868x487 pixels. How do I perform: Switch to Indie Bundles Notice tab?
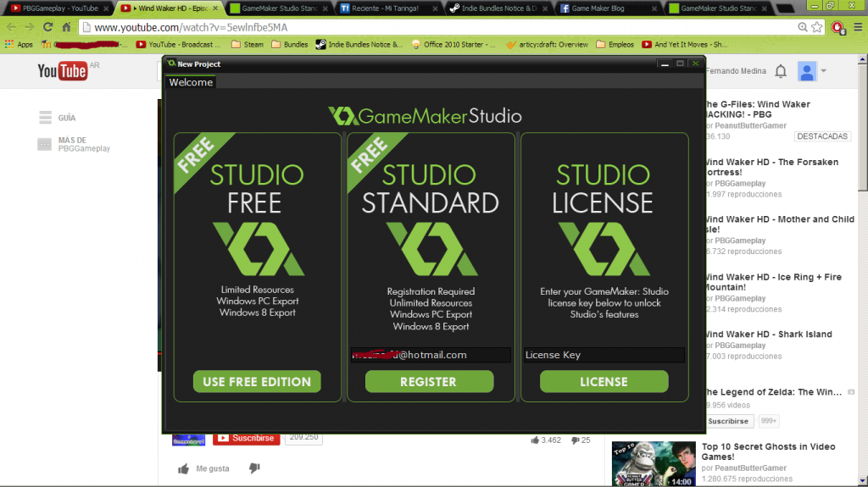[x=495, y=8]
